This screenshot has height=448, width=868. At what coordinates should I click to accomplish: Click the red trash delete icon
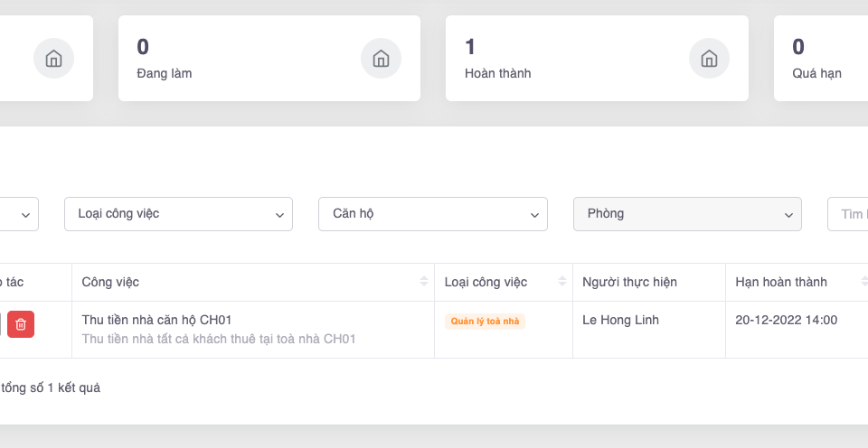click(21, 323)
